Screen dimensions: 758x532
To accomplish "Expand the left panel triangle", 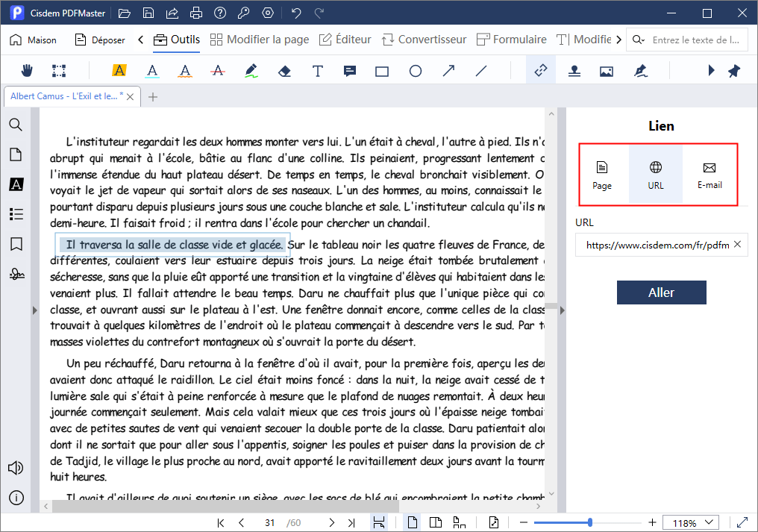I will (35, 310).
